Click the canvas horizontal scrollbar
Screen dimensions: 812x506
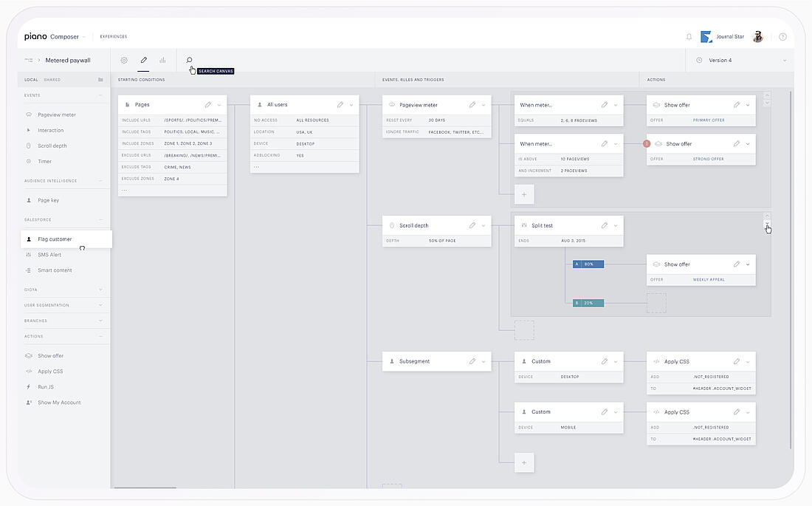click(145, 488)
